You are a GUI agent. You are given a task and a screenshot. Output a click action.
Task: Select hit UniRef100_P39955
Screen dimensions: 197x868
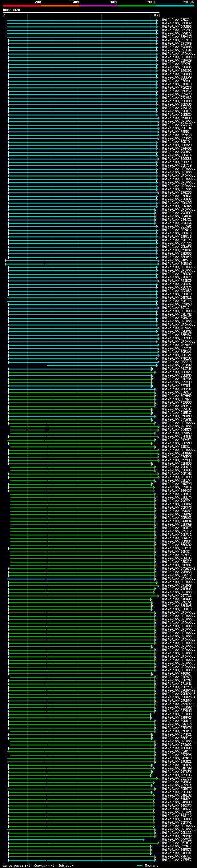click(x=177, y=402)
